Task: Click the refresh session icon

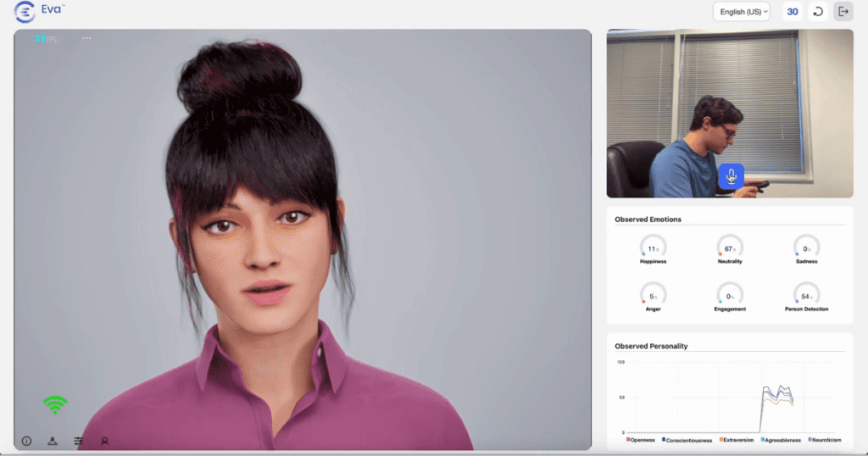Action: coord(818,12)
